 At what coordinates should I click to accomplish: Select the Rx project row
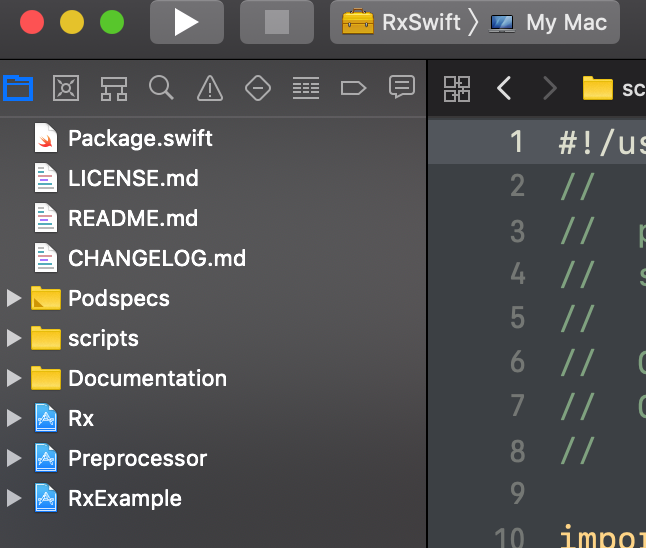(213, 418)
